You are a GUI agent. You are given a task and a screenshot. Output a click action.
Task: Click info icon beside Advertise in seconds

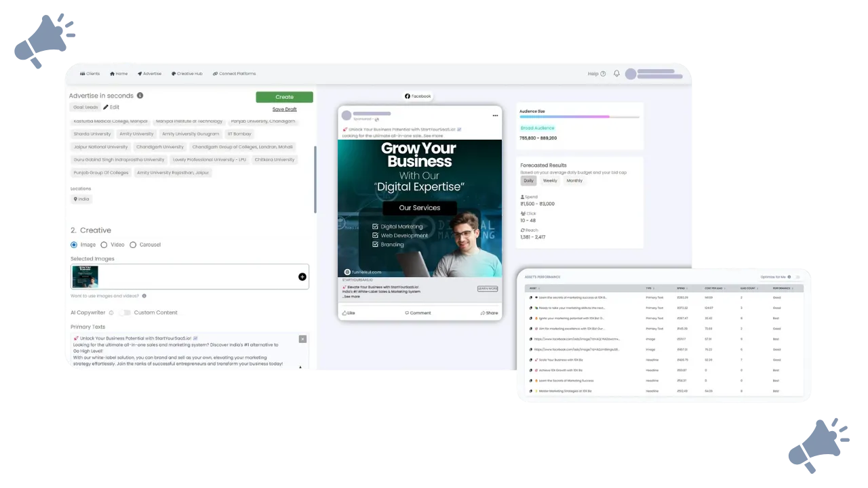click(140, 96)
